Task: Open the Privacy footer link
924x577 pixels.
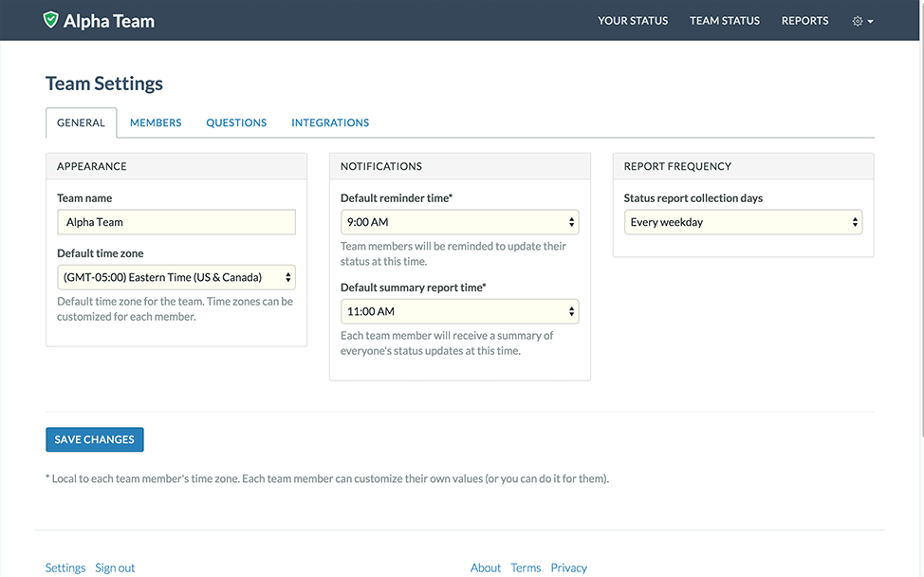Action: pyautogui.click(x=569, y=568)
